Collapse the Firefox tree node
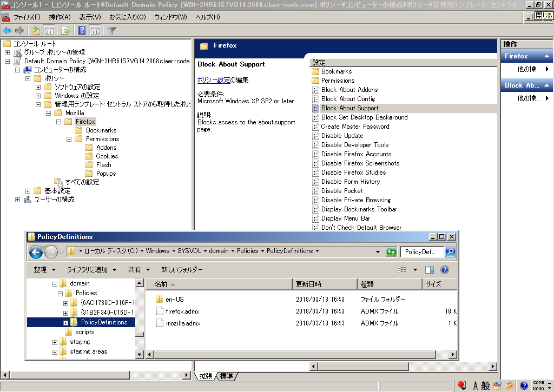 pyautogui.click(x=58, y=122)
